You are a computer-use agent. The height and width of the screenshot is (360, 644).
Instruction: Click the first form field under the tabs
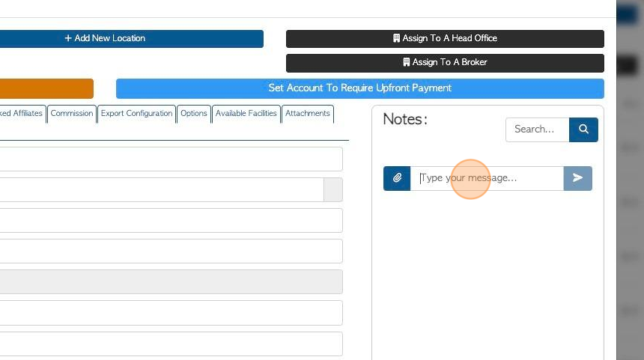171,159
